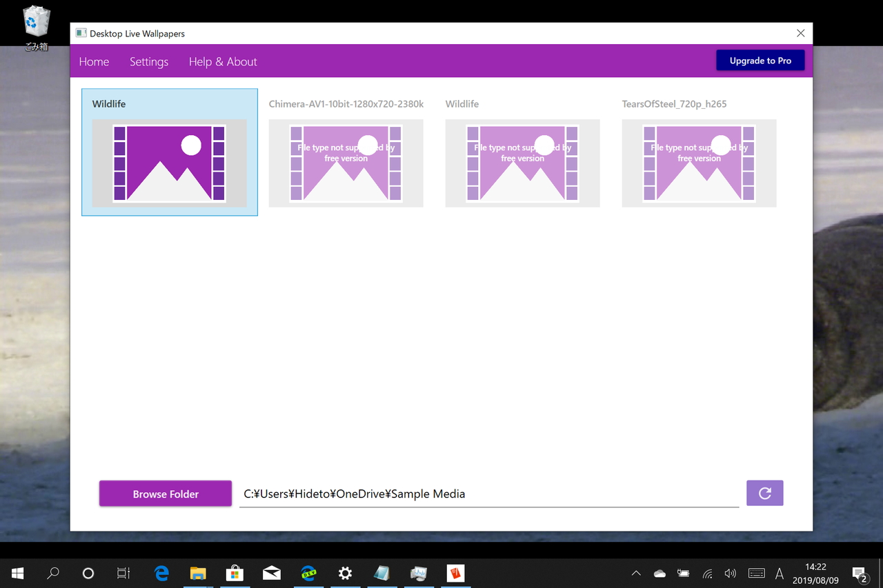Open Cortana from the taskbar

point(88,574)
